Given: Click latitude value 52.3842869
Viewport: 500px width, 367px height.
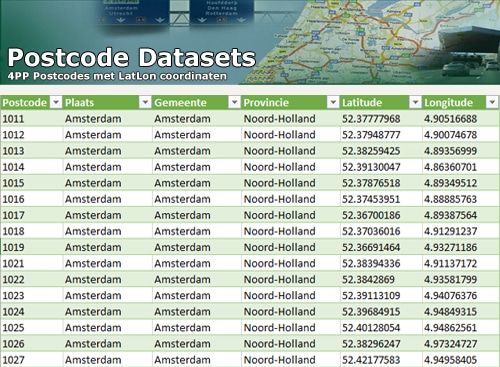Looking at the screenshot, I should point(368,279).
